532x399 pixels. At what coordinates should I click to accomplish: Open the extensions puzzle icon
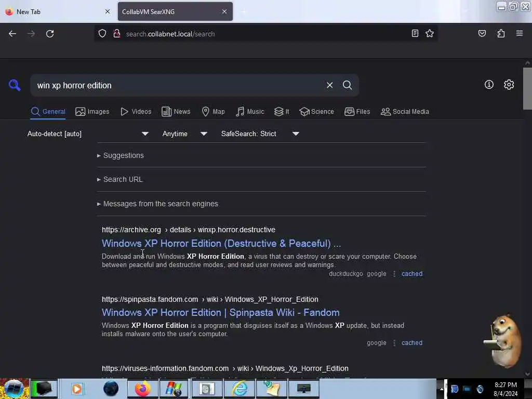(x=501, y=33)
